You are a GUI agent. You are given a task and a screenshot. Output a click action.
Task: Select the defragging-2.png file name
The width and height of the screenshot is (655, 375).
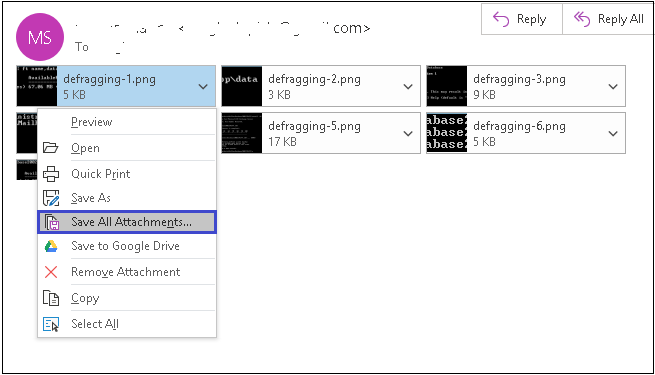pos(315,79)
